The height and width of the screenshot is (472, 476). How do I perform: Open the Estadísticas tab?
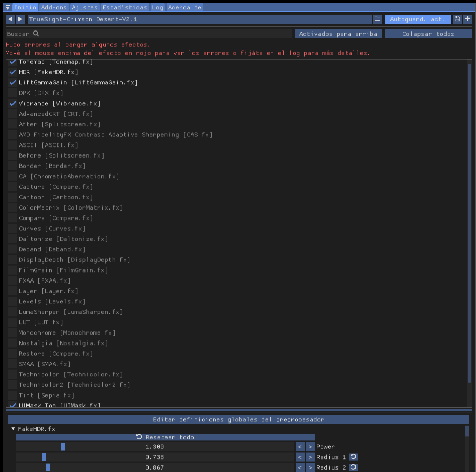[x=125, y=7]
